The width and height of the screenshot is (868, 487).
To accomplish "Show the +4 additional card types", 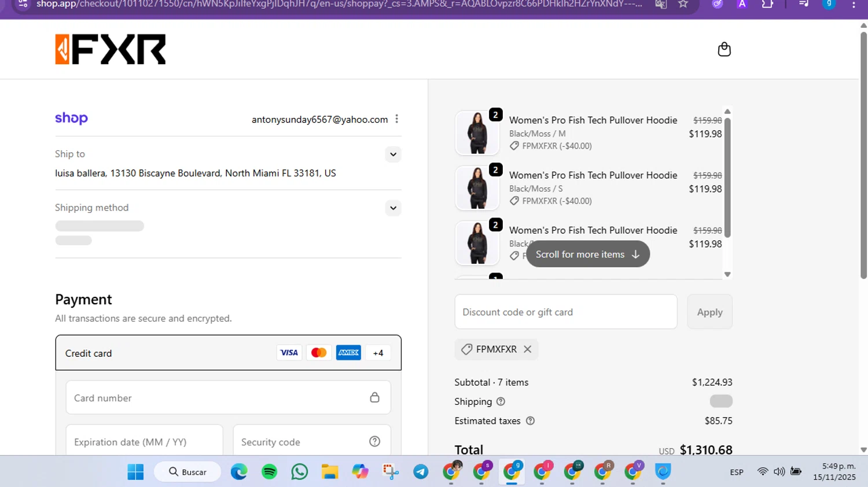I will click(x=378, y=353).
